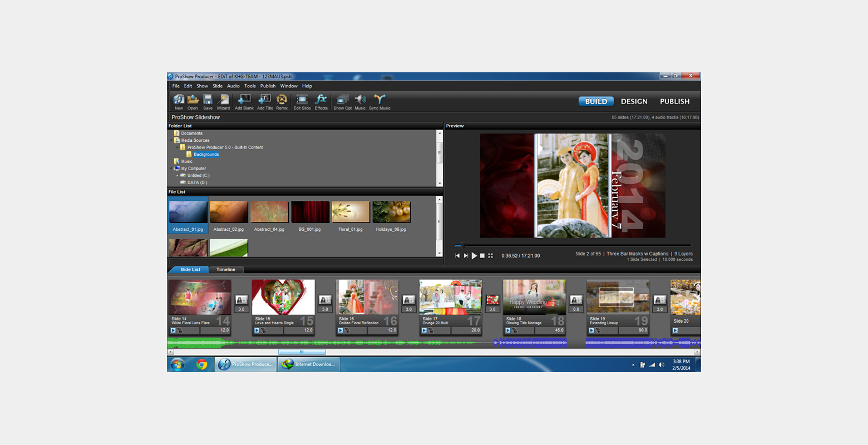Click transition icon after Slide 19
This screenshot has width=868, height=445.
(660, 300)
